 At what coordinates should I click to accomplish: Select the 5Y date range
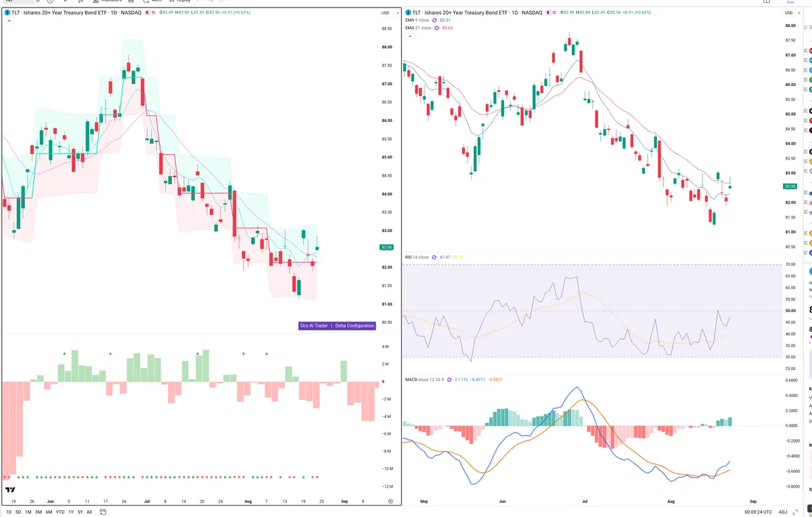tap(80, 512)
